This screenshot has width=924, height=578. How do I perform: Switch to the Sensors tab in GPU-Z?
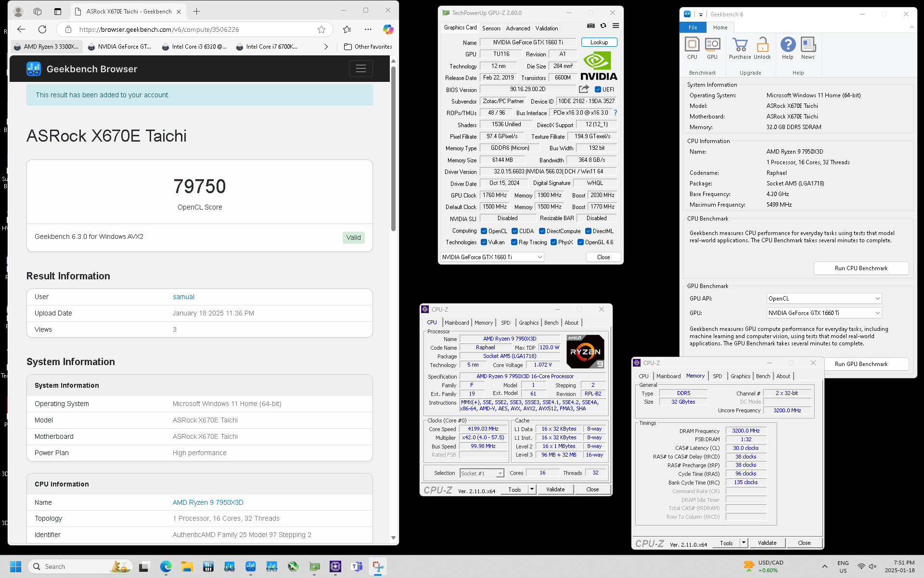(491, 28)
